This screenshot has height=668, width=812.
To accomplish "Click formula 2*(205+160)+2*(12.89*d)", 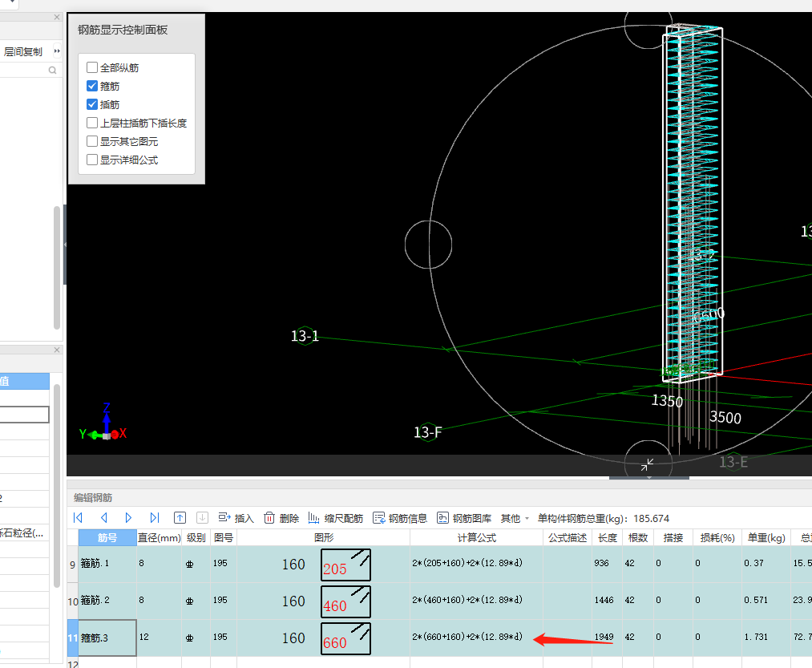I will coord(467,563).
